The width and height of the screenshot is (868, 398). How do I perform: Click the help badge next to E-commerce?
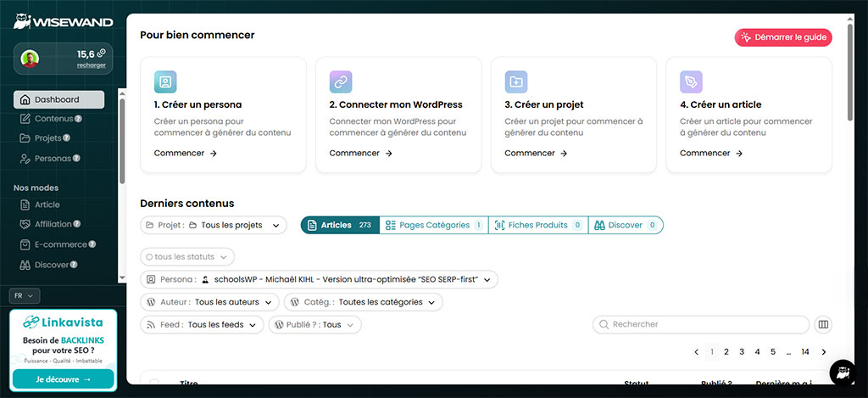[x=92, y=244]
